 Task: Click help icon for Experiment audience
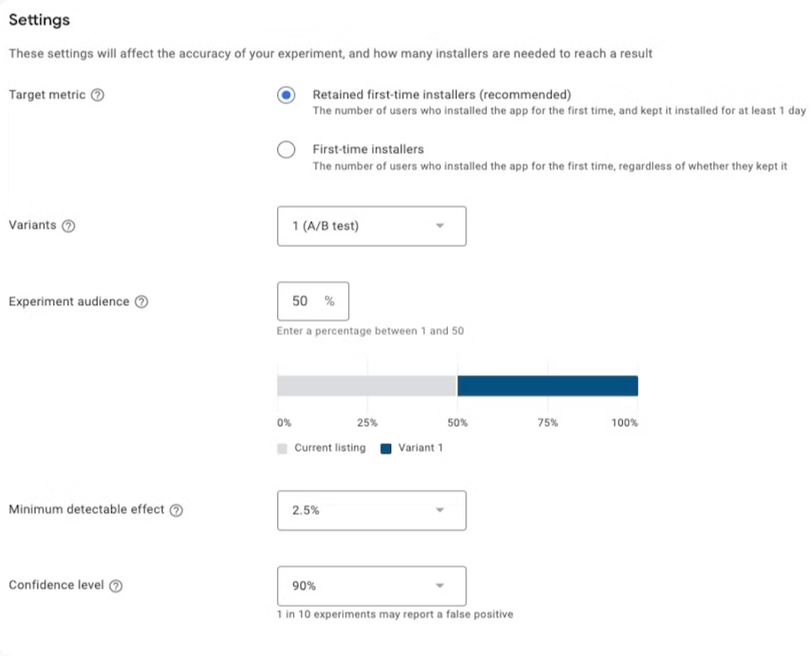(141, 301)
